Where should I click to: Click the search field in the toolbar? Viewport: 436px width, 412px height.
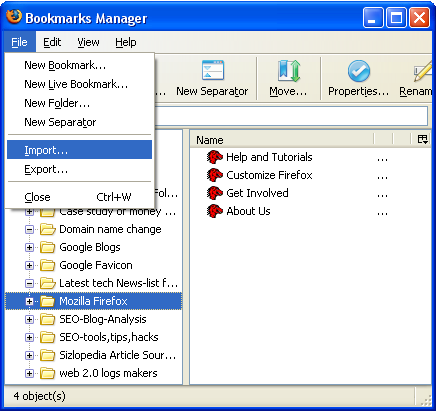tap(291, 116)
